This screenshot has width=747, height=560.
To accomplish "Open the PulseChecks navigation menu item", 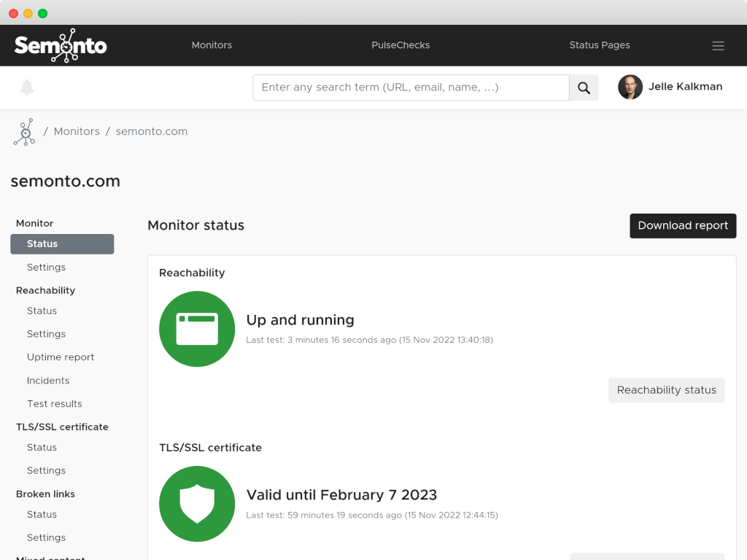I will point(400,45).
